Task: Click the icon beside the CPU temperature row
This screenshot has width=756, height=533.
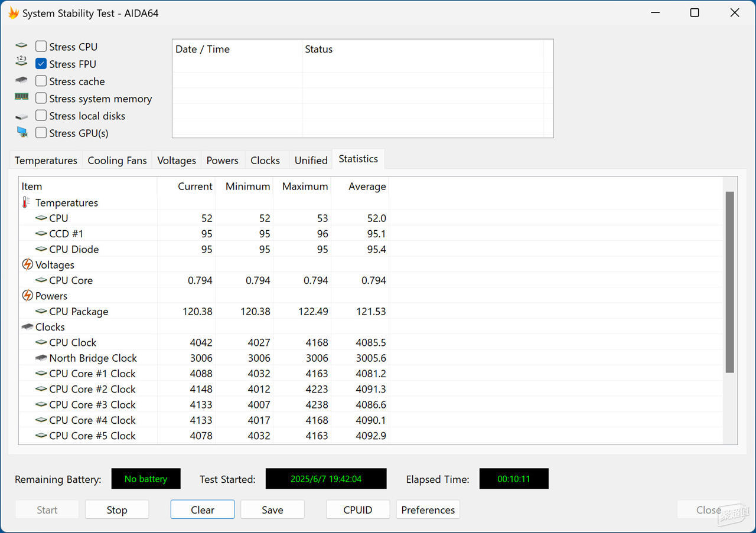Action: click(x=41, y=218)
